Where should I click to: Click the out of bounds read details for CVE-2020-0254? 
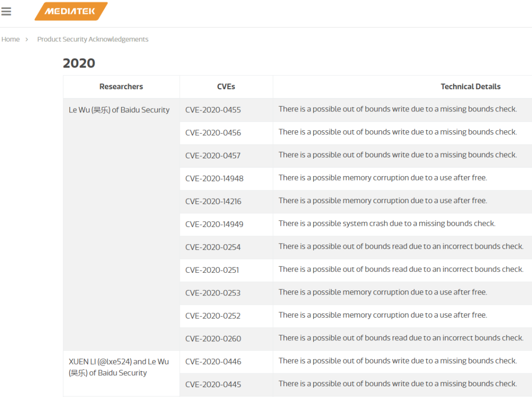coord(401,246)
